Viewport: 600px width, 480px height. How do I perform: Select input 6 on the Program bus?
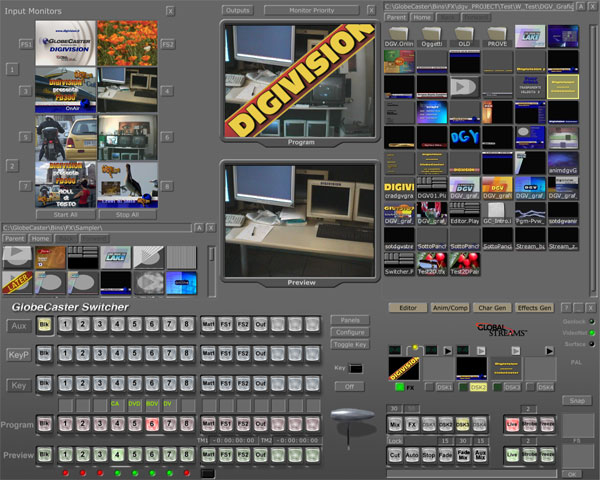[x=151, y=424]
